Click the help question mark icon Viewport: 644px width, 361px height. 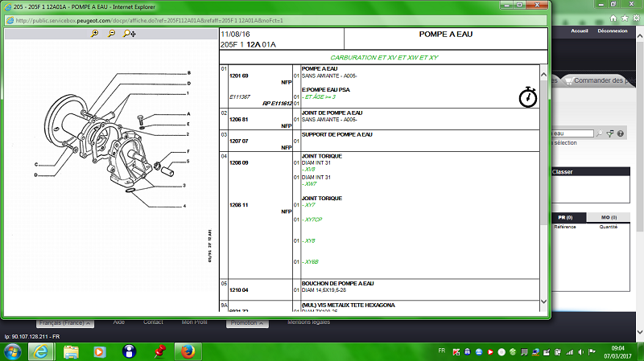[x=620, y=133]
